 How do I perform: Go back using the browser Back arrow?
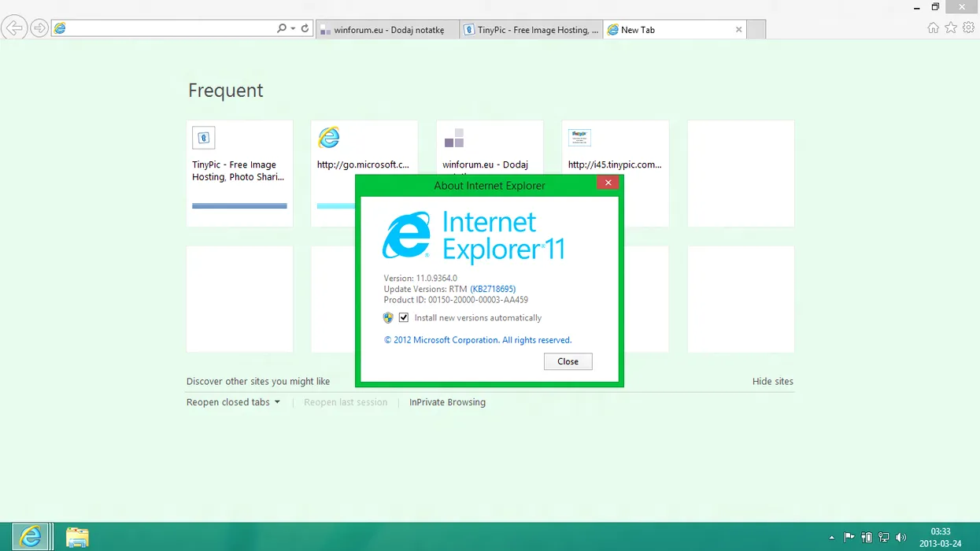click(x=14, y=28)
